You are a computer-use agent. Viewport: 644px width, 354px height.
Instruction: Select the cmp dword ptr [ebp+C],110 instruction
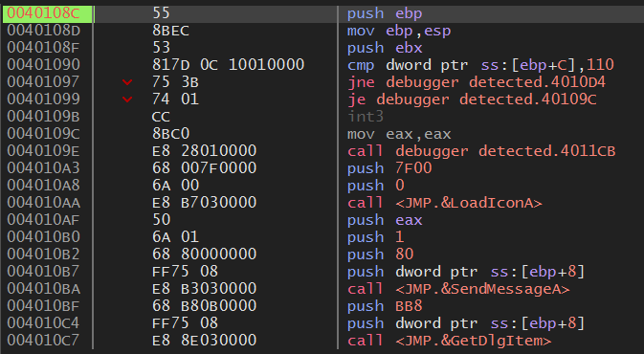coord(480,65)
